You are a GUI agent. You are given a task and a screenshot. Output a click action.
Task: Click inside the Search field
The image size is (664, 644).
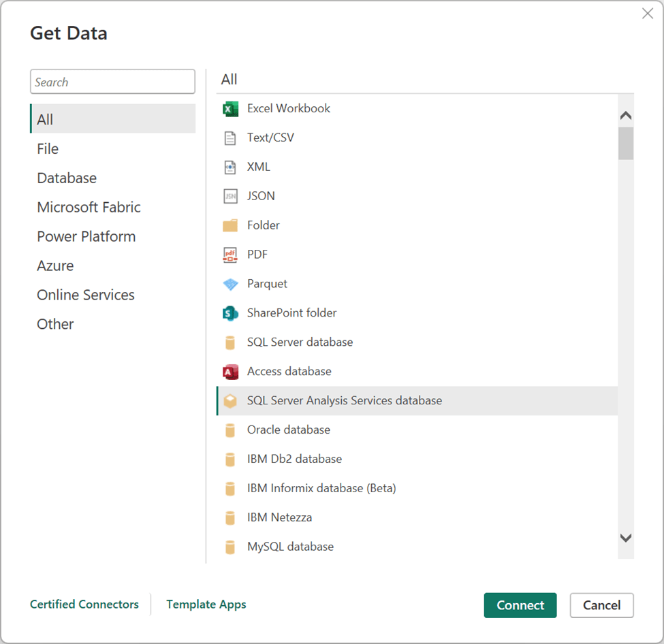click(112, 82)
